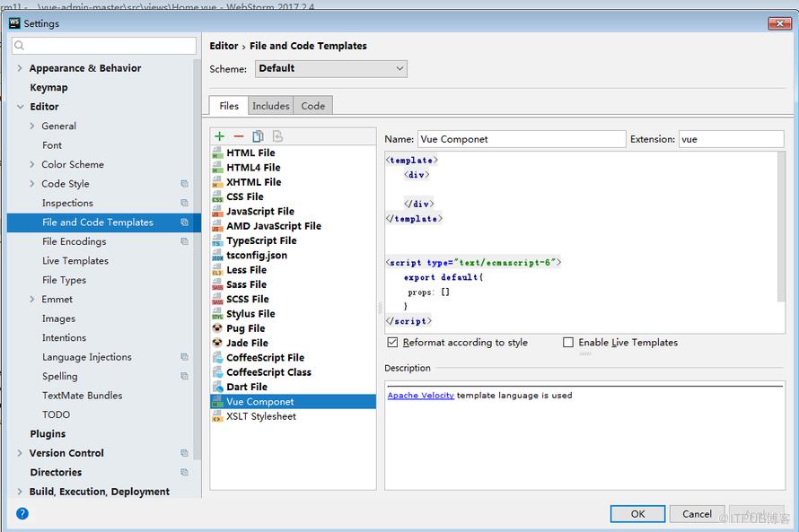The height and width of the screenshot is (532, 799).
Task: Click the CoffeeScript File template icon
Action: click(x=217, y=357)
